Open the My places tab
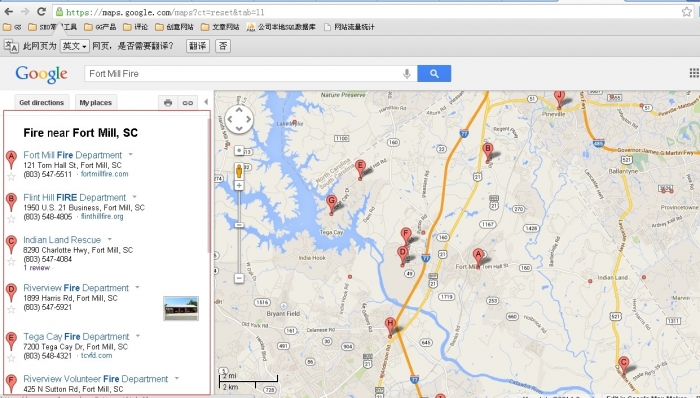 [x=96, y=103]
